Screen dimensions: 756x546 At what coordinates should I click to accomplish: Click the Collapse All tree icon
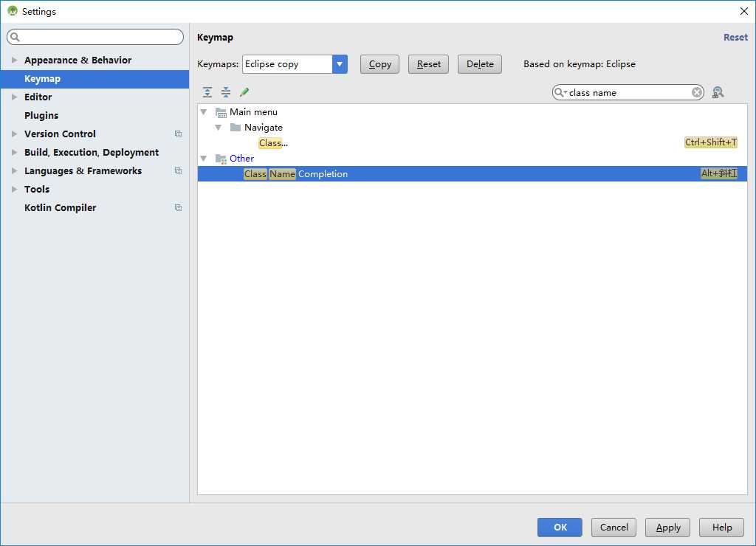(226, 92)
